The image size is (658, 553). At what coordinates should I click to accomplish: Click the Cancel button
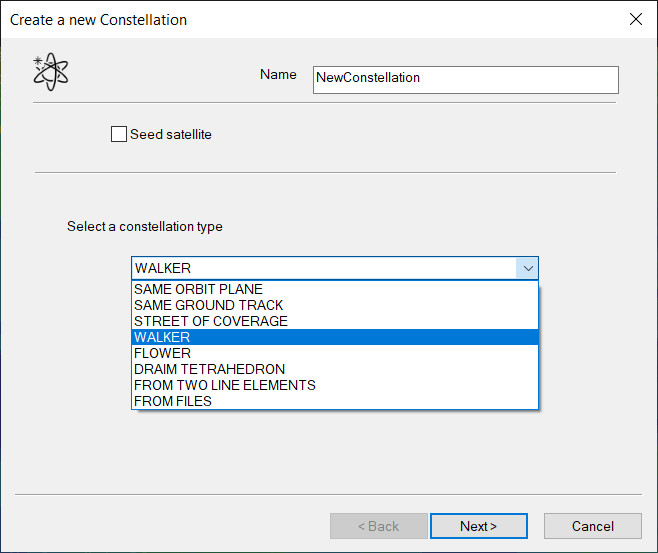click(x=592, y=526)
